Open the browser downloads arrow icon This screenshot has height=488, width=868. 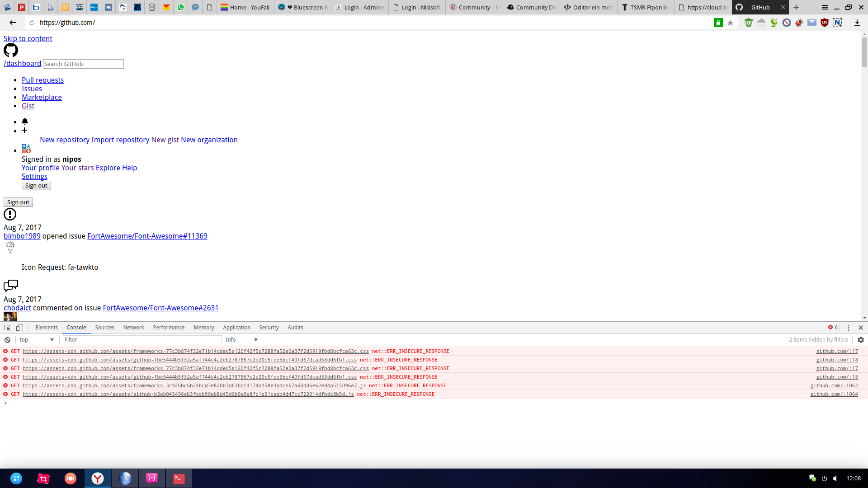[x=857, y=23]
